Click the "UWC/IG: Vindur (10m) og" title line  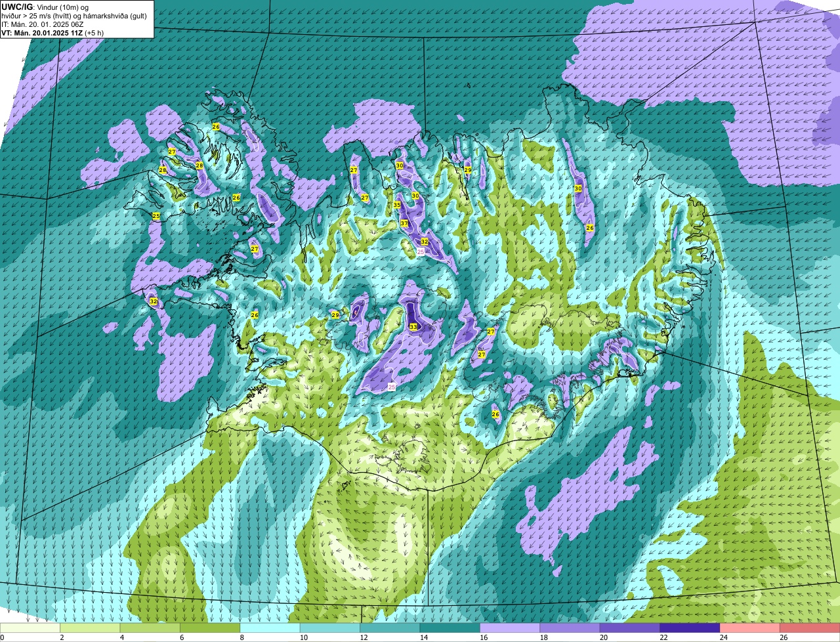(45, 7)
